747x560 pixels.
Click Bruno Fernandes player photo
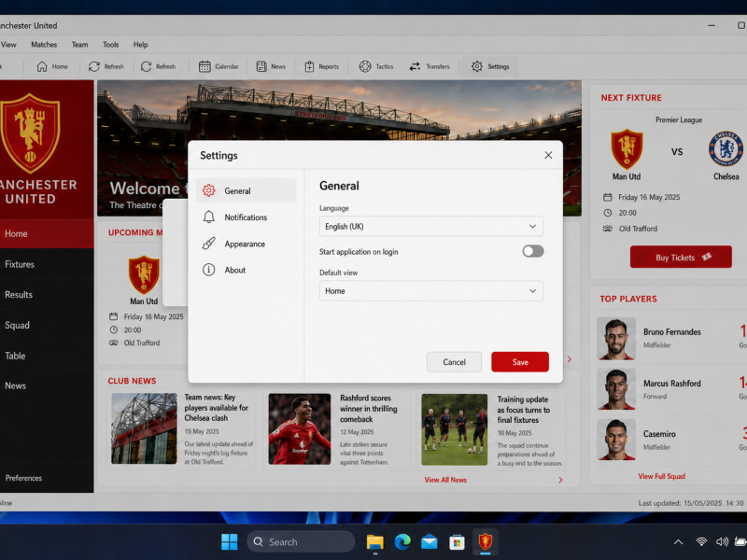(x=616, y=338)
